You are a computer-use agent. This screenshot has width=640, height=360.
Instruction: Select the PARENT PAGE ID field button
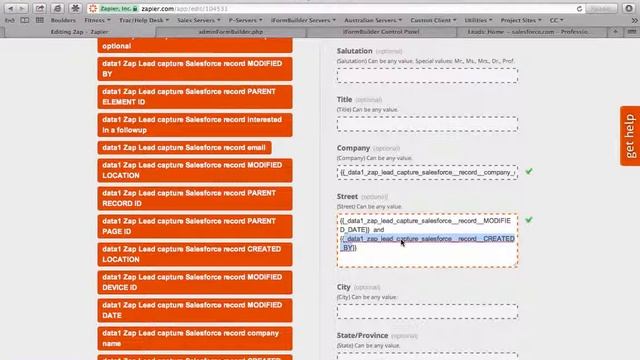tap(195, 226)
